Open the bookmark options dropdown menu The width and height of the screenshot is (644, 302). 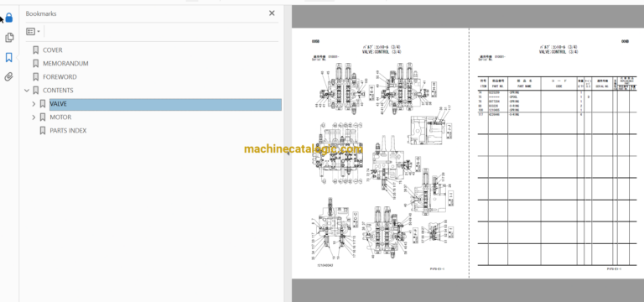pyautogui.click(x=33, y=31)
